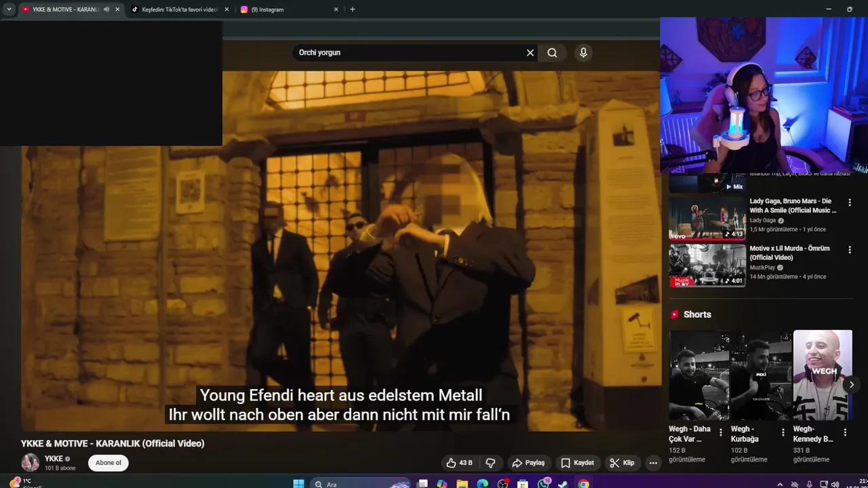Open options for Wegh- Kennedy short
868x488 pixels.
point(845,432)
